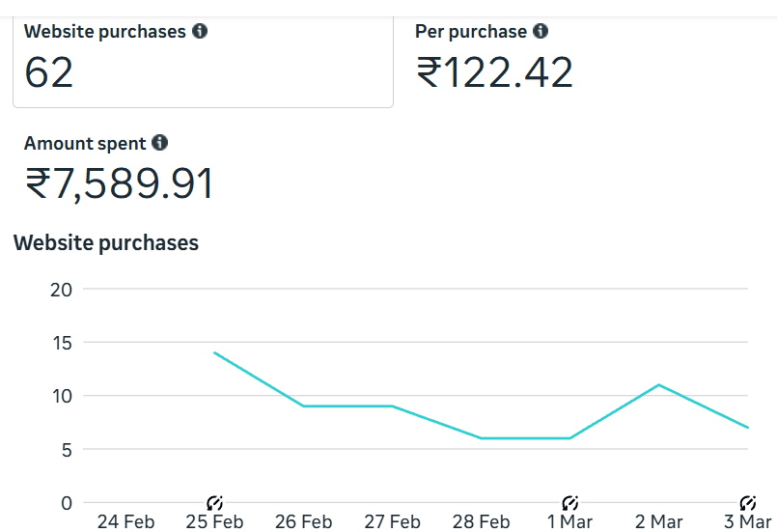Select the Per purchase value ₹122.42

pyautogui.click(x=494, y=72)
